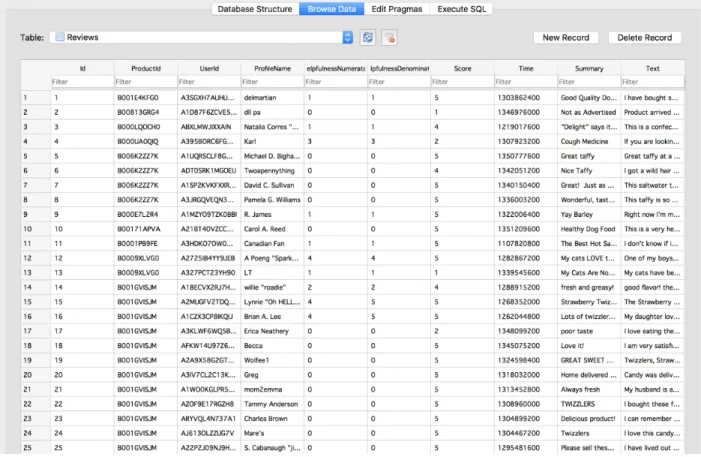Focus the Text column filter field

click(653, 82)
